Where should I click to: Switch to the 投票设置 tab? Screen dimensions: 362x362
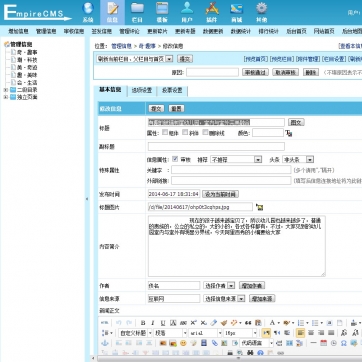172,90
